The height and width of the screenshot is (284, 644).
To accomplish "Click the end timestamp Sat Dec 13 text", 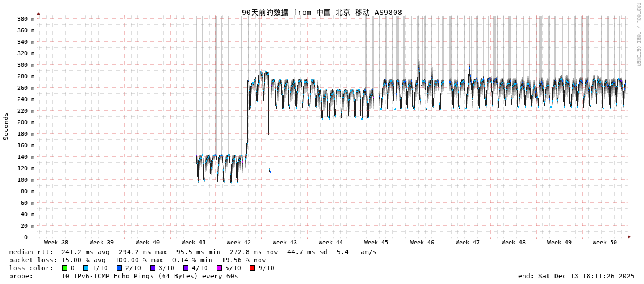I will (576, 276).
